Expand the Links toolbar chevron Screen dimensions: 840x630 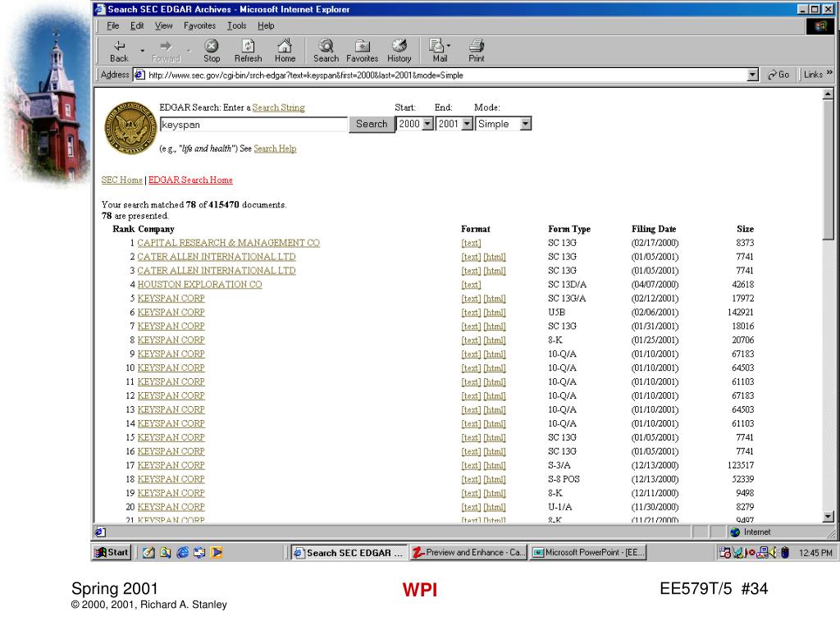point(830,73)
